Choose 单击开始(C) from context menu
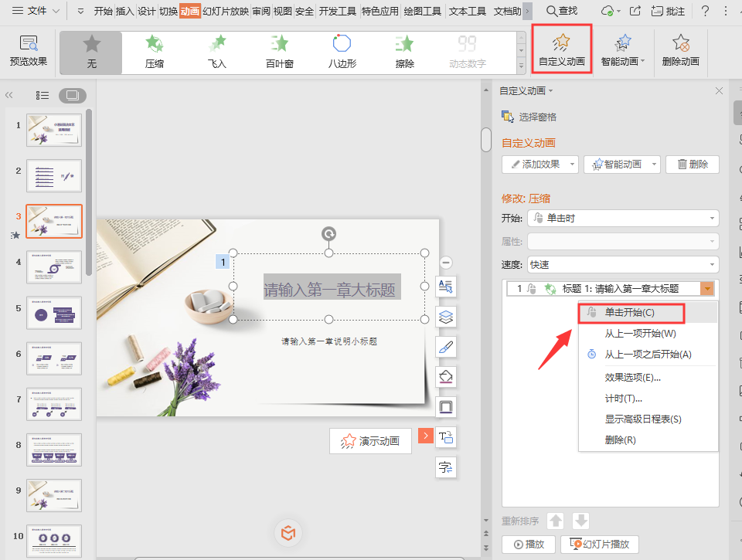Image resolution: width=742 pixels, height=560 pixels. pos(631,313)
